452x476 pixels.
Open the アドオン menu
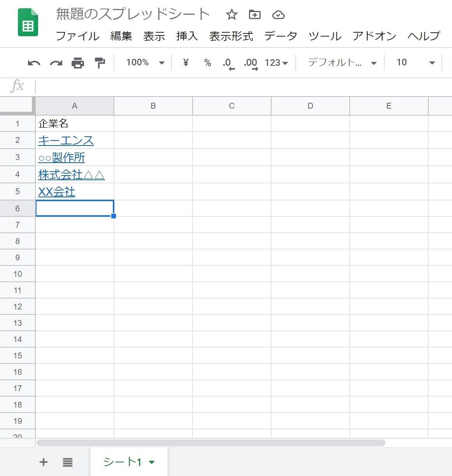click(x=375, y=36)
